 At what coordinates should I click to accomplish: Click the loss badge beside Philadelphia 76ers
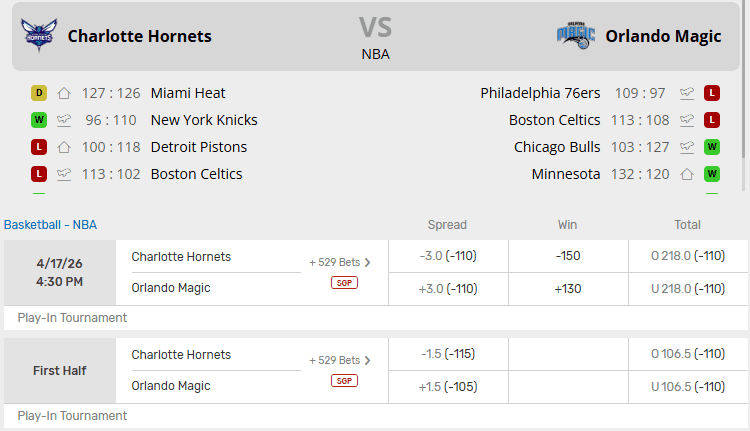point(712,93)
